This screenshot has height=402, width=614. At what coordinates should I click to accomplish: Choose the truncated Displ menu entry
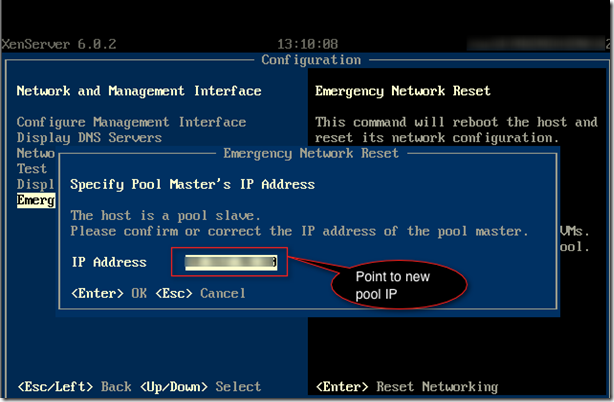pos(35,184)
